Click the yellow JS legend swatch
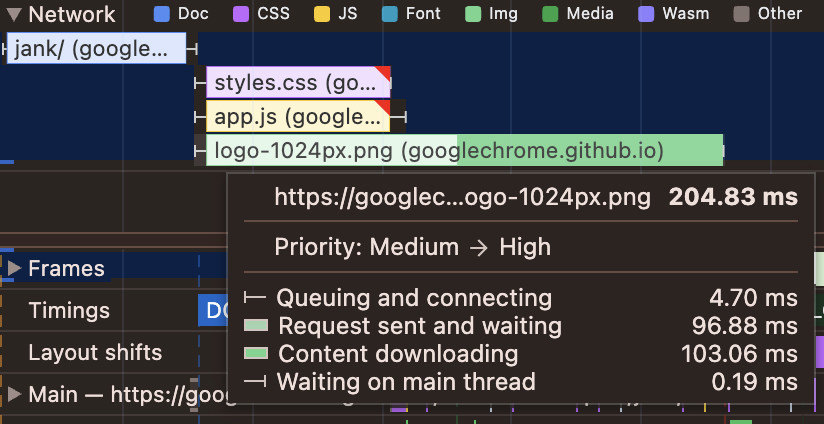The image size is (824, 424). [321, 14]
